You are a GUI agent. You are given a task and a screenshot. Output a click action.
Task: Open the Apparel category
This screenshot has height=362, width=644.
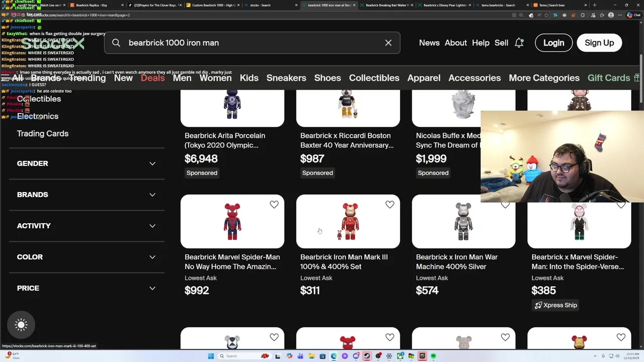tap(424, 78)
